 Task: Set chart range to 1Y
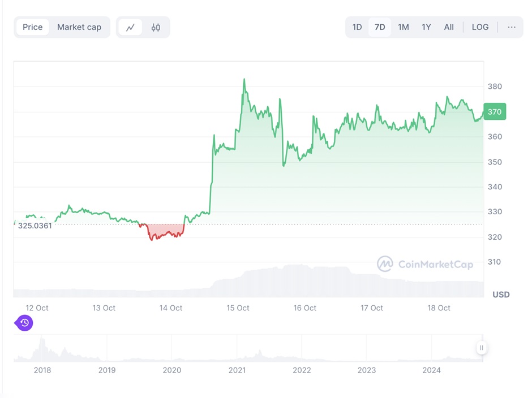426,27
